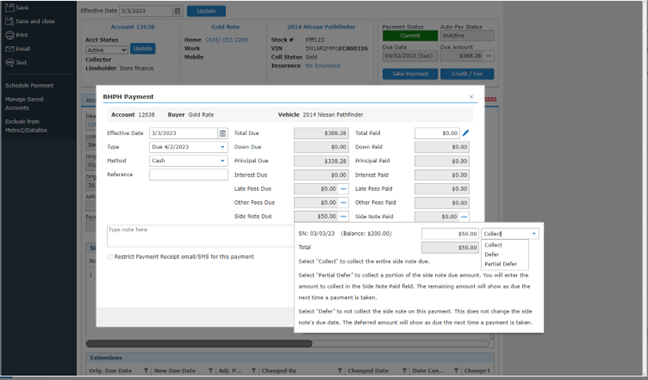648x380 pixels.
Task: Close the BHPH Payment dialog
Action: click(x=471, y=97)
